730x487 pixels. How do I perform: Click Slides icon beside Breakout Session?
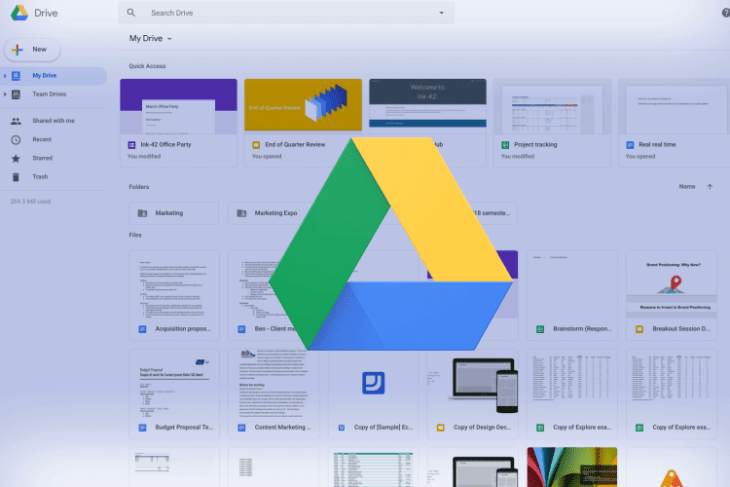640,329
